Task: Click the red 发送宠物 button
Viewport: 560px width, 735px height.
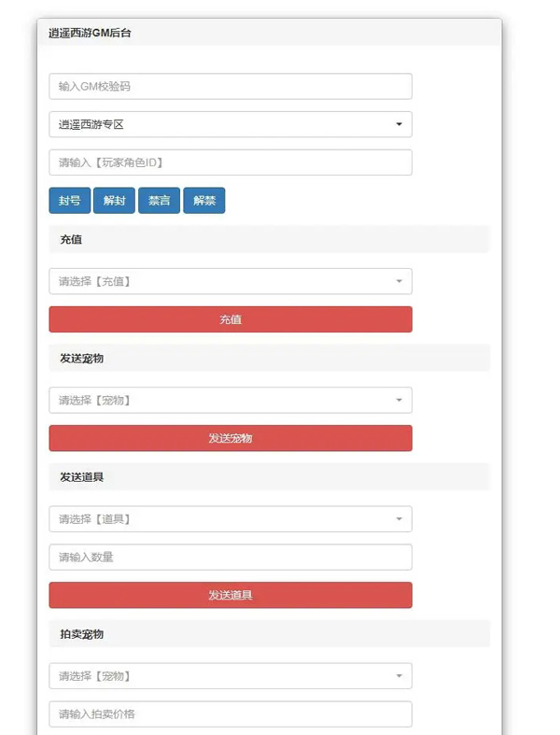Action: point(230,438)
